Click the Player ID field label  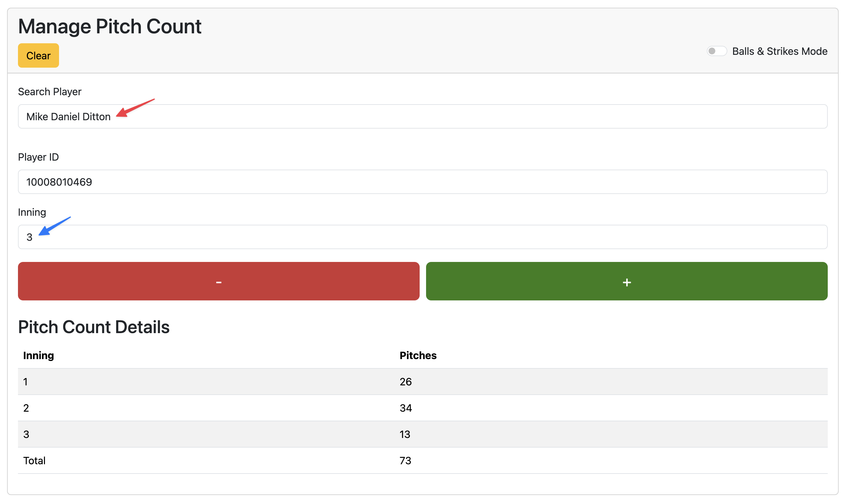(38, 157)
